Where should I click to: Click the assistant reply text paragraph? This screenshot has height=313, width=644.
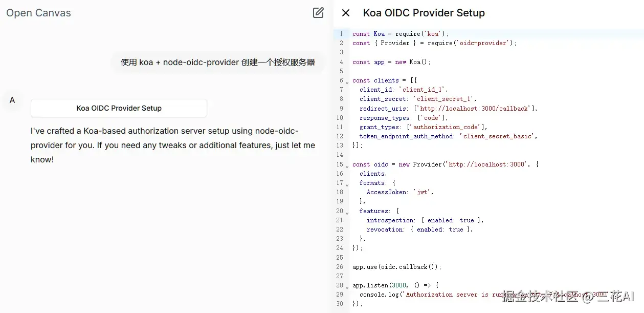pyautogui.click(x=172, y=145)
